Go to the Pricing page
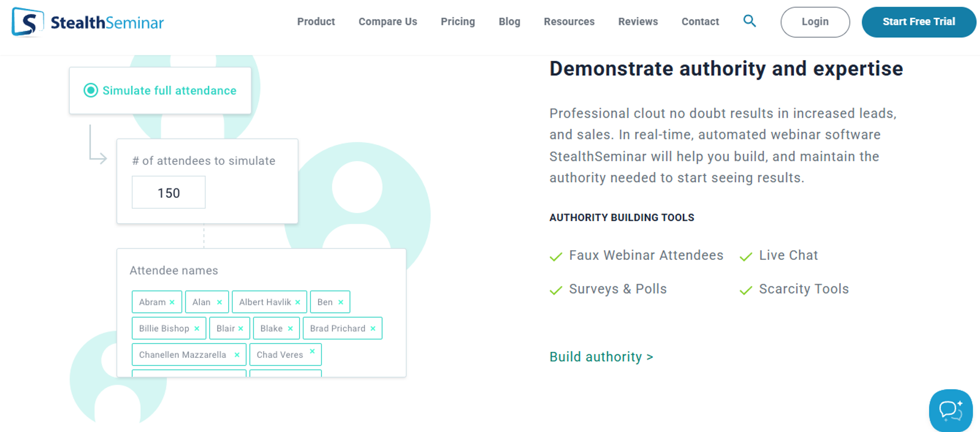 458,21
